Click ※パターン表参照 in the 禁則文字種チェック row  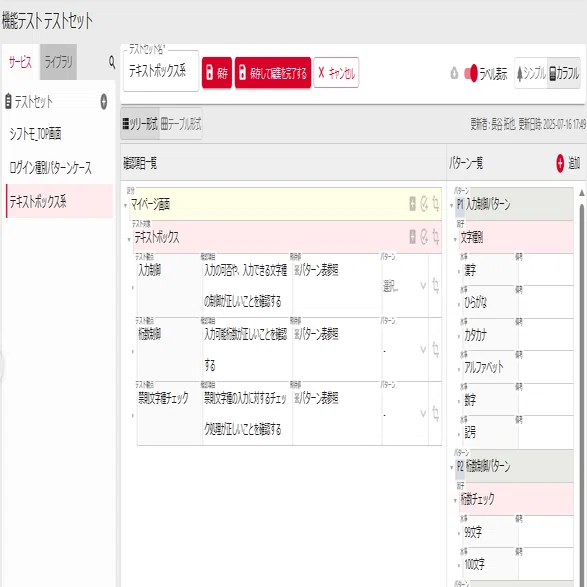(x=316, y=398)
